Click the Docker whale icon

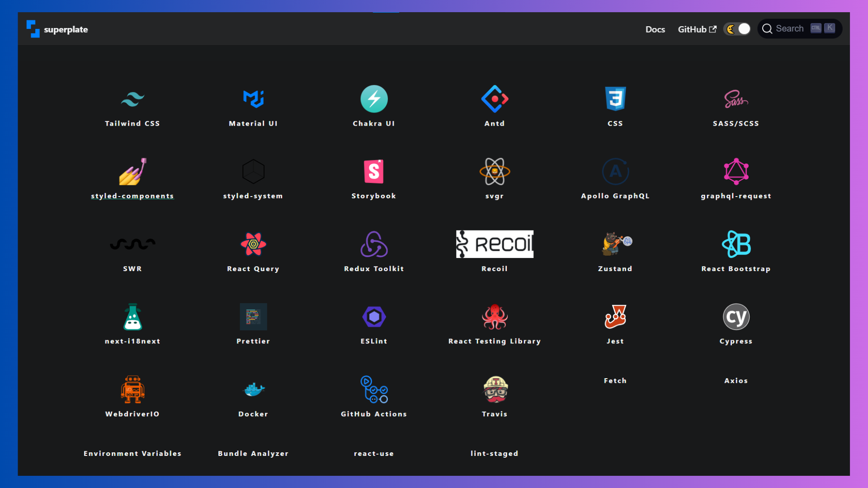point(253,389)
